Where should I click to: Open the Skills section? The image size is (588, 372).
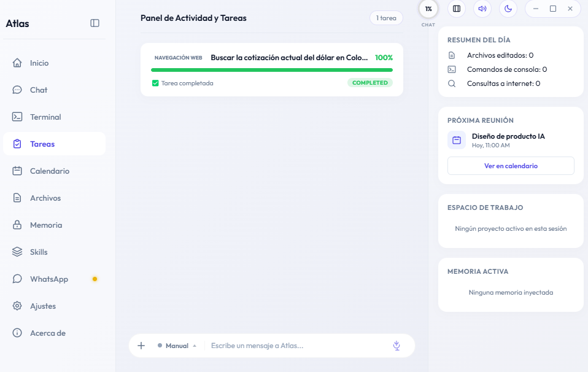point(55,252)
